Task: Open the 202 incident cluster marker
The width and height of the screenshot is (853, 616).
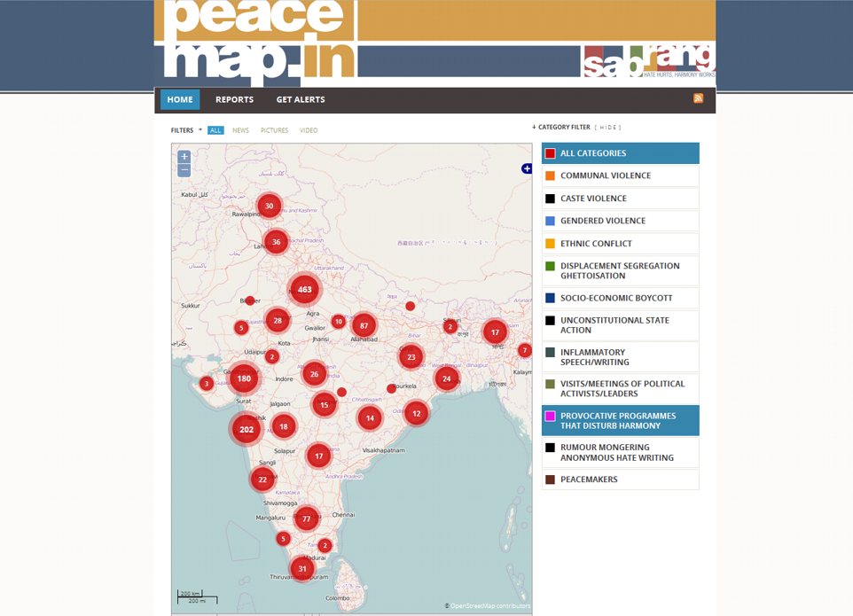Action: pyautogui.click(x=247, y=430)
